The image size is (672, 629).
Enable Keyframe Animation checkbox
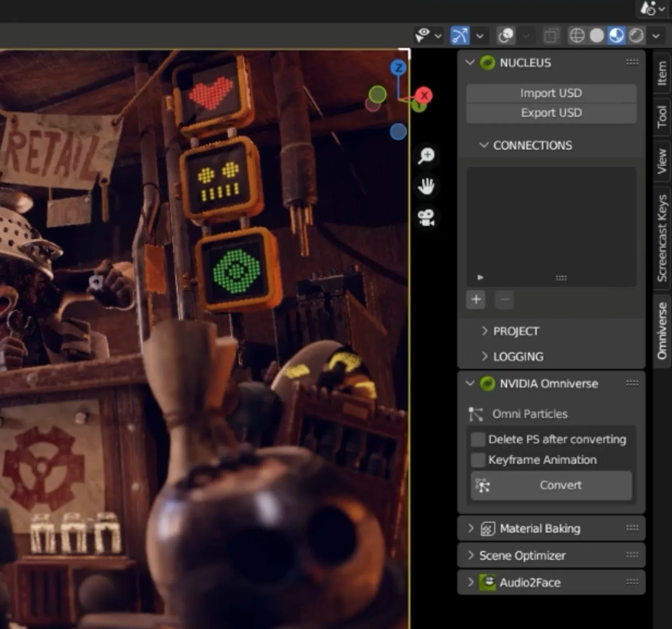coord(478,460)
